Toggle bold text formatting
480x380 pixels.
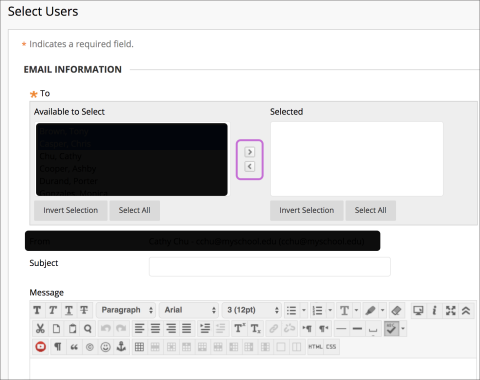37,311
